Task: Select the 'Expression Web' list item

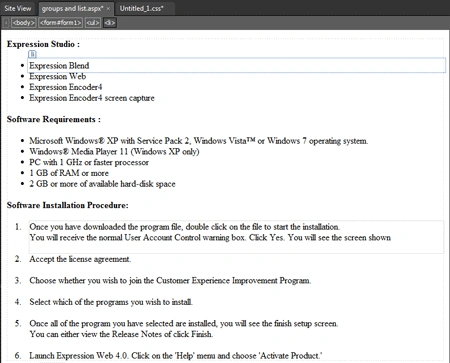Action: click(58, 76)
